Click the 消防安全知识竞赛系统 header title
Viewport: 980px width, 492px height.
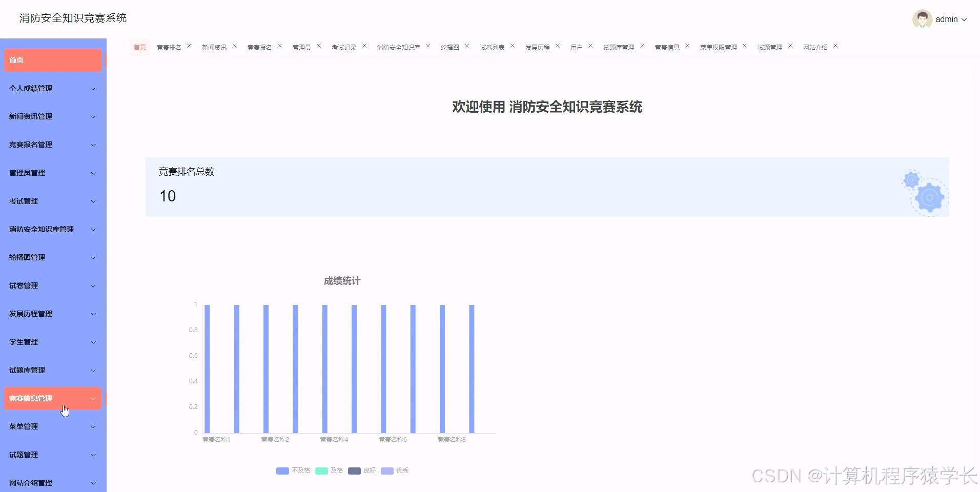(73, 18)
